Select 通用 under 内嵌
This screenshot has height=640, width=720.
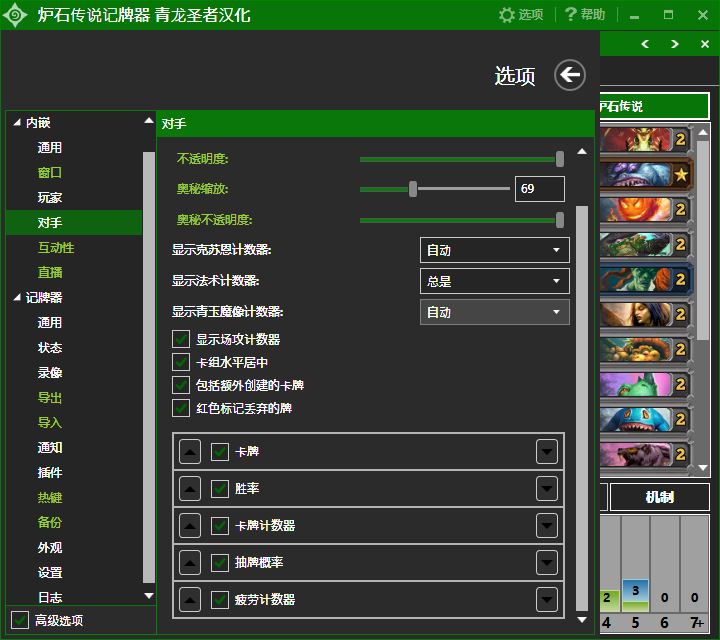coord(50,148)
